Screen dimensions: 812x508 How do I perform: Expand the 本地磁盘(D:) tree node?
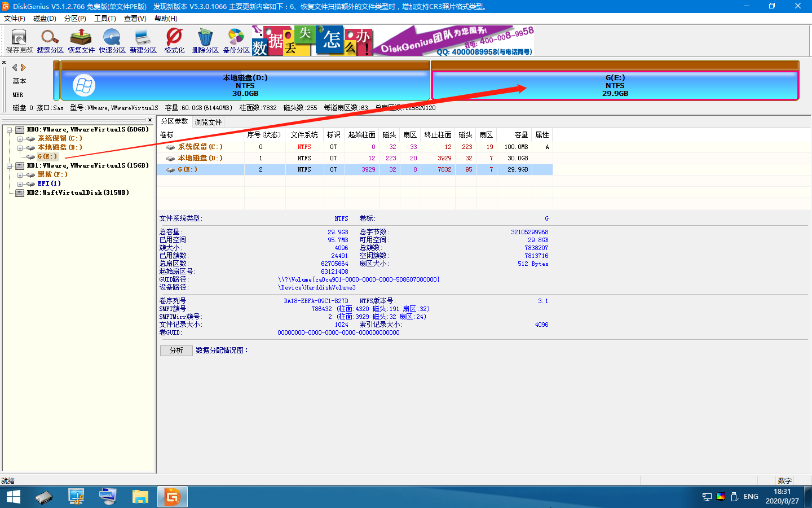(x=20, y=148)
